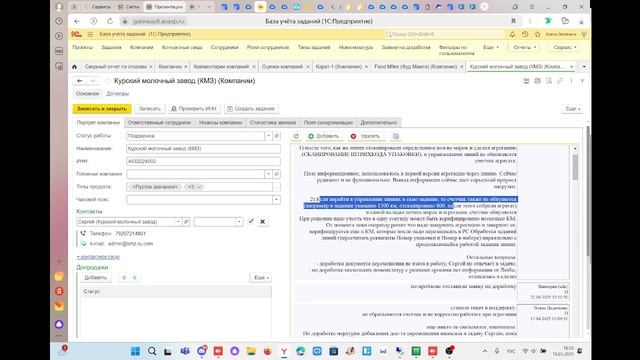Screen dimensions: 640x360
Task: Click Создать задание button
Action: tap(251, 109)
